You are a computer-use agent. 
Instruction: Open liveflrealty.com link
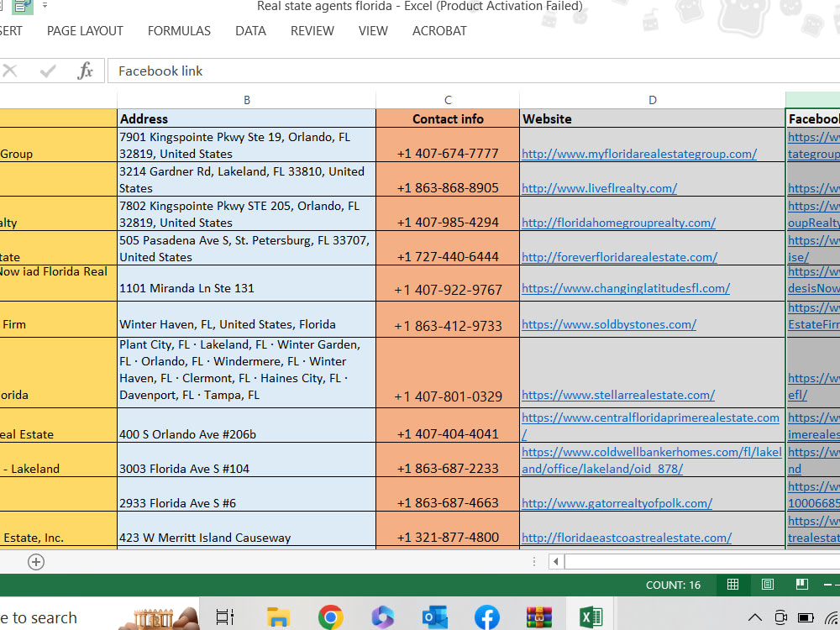point(600,188)
